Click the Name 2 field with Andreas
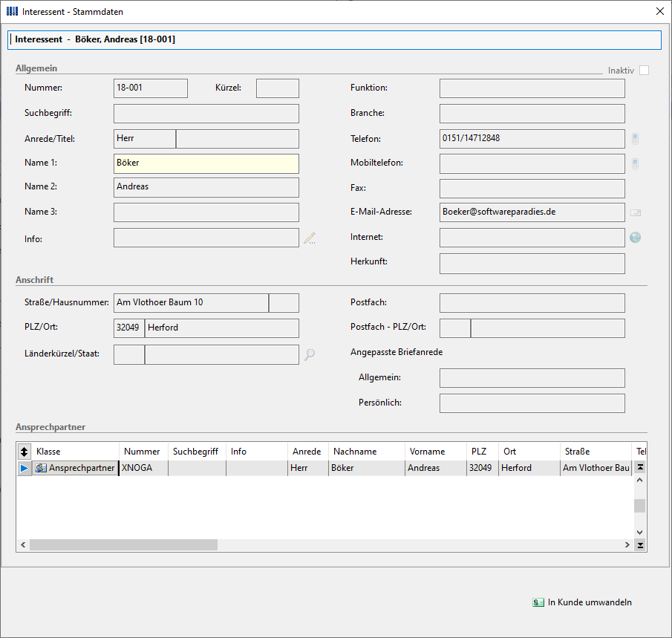Viewport: 672px width, 638px height. (206, 187)
